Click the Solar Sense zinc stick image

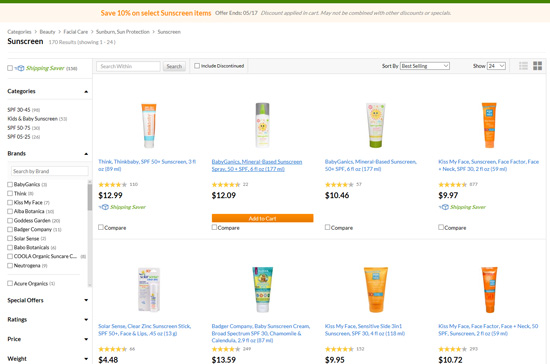click(149, 290)
